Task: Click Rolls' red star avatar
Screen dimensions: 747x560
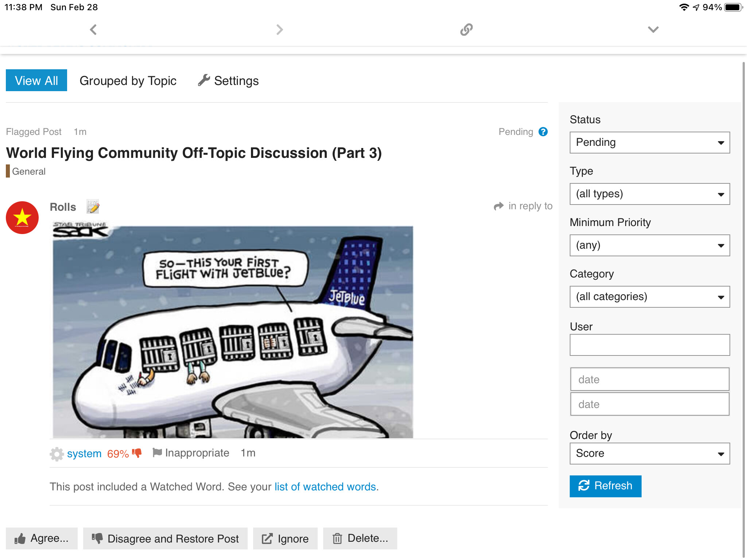Action: 22,218
